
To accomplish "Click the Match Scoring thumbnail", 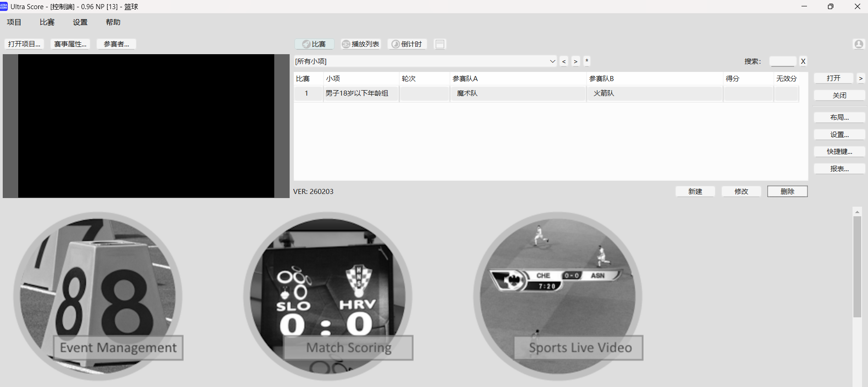I will point(328,296).
